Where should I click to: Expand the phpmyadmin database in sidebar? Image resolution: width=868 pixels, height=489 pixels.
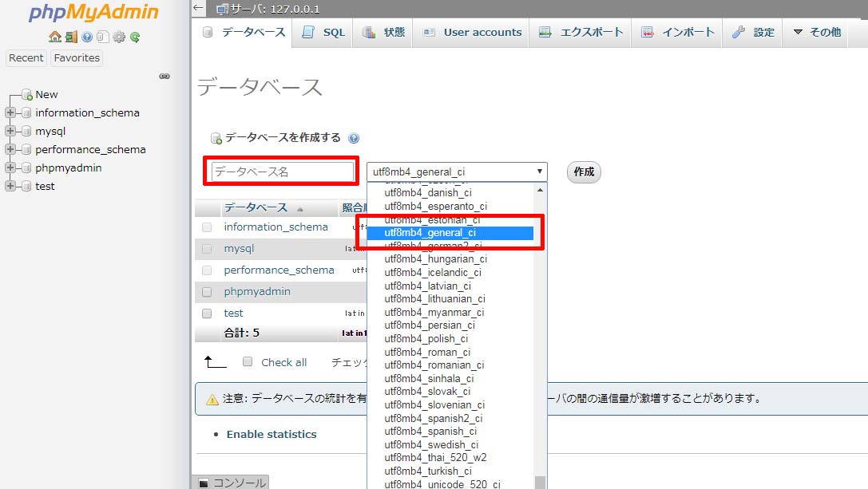(x=10, y=168)
